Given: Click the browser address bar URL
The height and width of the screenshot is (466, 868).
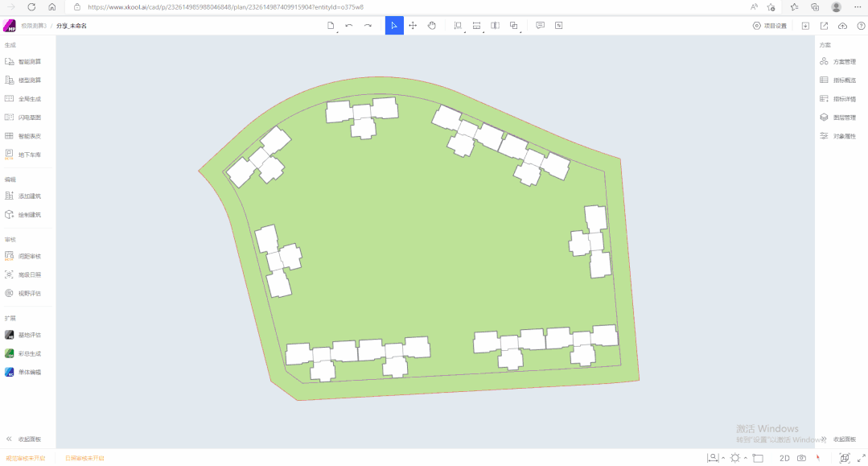Looking at the screenshot, I should [225, 6].
